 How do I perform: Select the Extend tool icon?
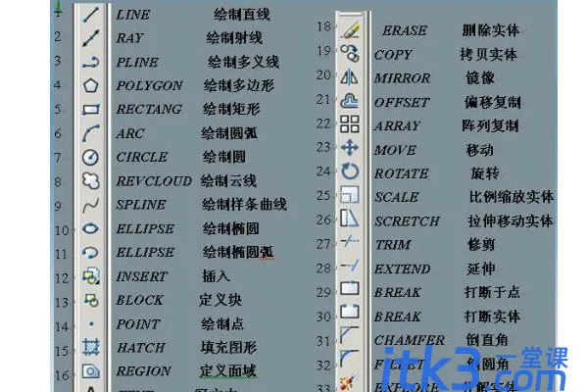350,266
